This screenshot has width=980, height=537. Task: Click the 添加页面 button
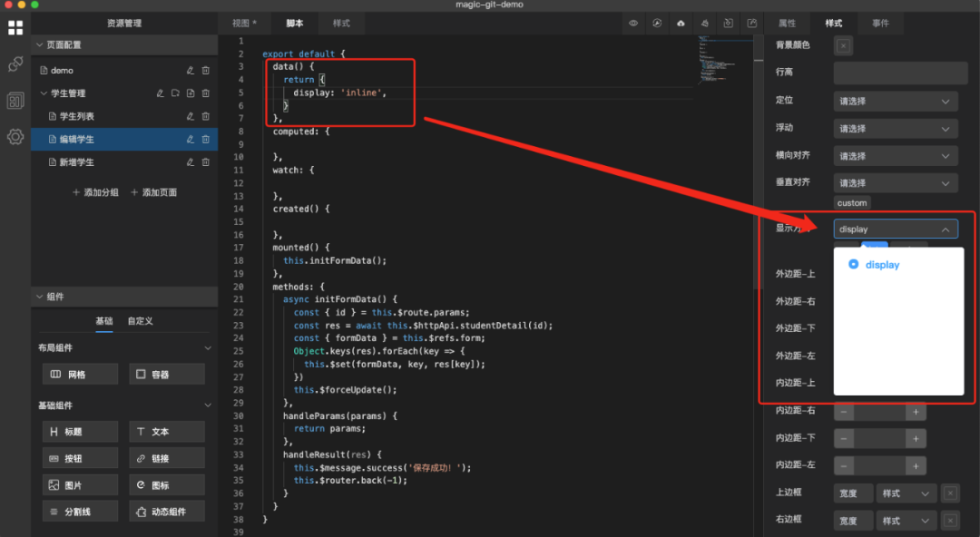153,192
